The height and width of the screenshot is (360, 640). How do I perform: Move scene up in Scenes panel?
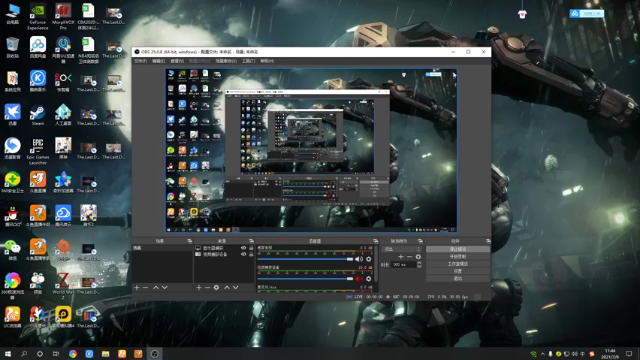156,288
